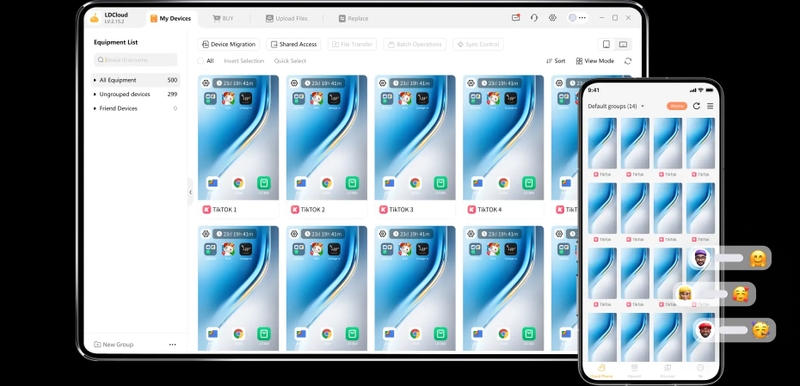Click the Batch Operations button
800x386 pixels.
click(x=414, y=44)
